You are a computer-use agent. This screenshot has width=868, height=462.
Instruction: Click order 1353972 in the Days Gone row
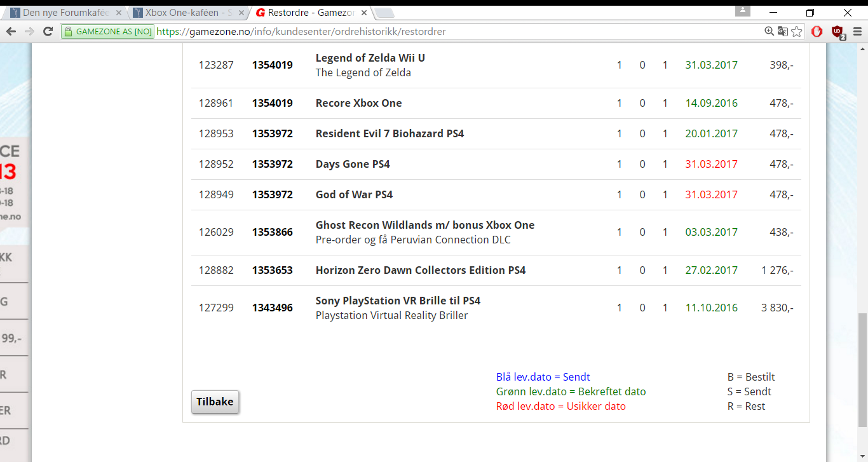pyautogui.click(x=273, y=164)
